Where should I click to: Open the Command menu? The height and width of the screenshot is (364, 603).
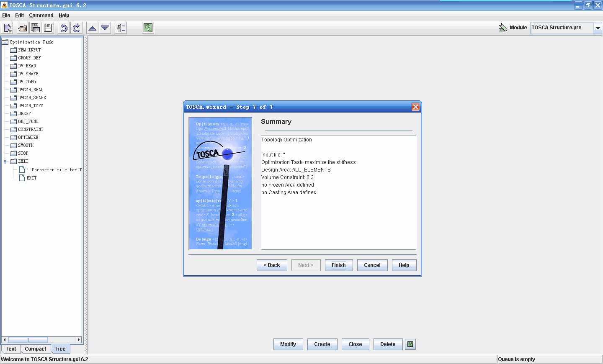click(41, 15)
